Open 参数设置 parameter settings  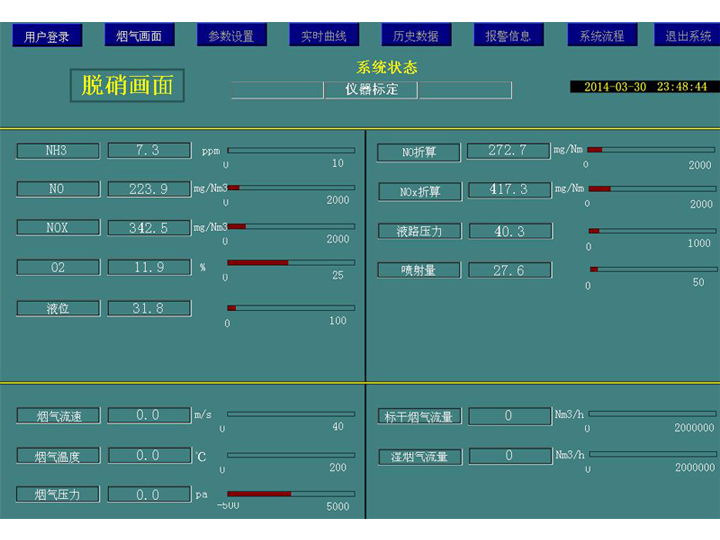coord(232,35)
